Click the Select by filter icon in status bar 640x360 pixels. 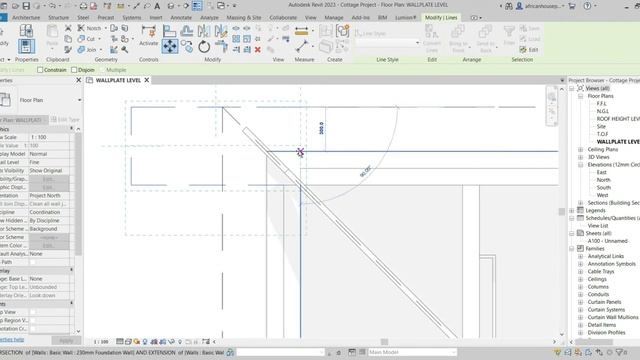pyautogui.click(x=621, y=352)
